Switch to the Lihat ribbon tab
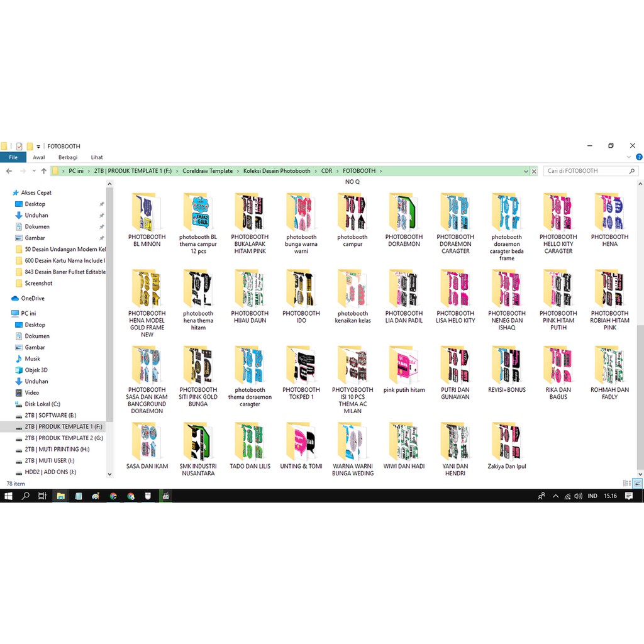This screenshot has height=644, width=644. [x=97, y=157]
